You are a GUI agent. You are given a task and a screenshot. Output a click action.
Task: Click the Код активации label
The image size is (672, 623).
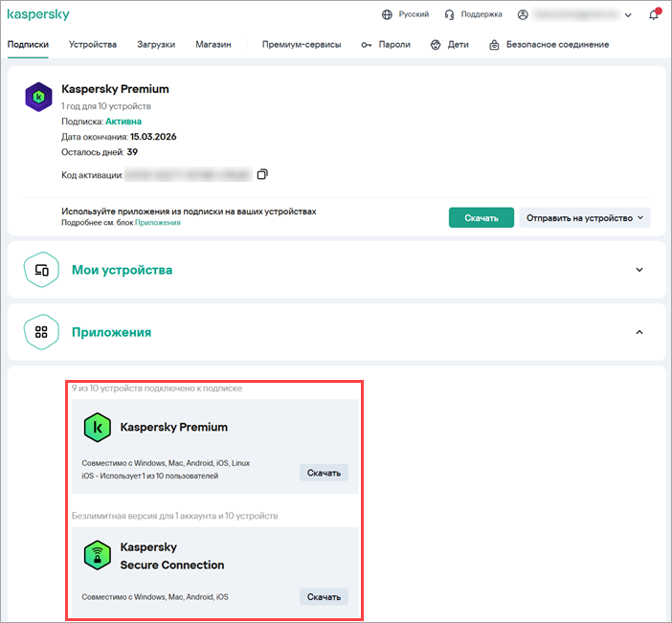point(92,175)
